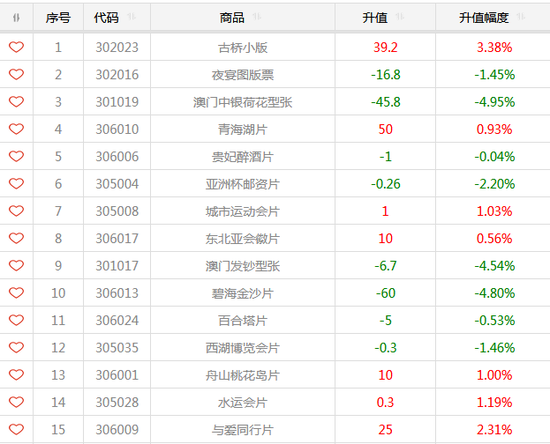This screenshot has width=550, height=444.
Task: Favorite the 百合塔片 row heart icon
Action: point(16,320)
